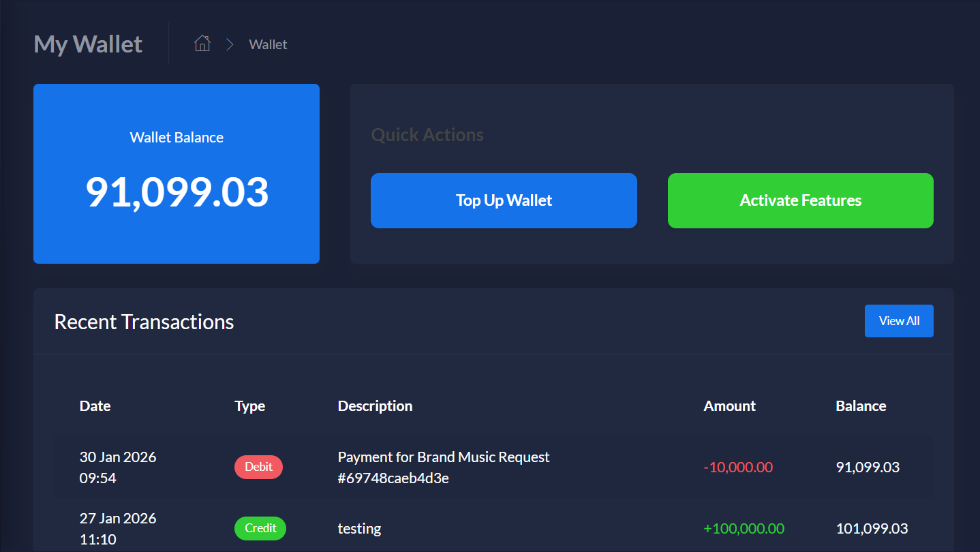Click the 91,099.03 wallet balance figure

177,192
